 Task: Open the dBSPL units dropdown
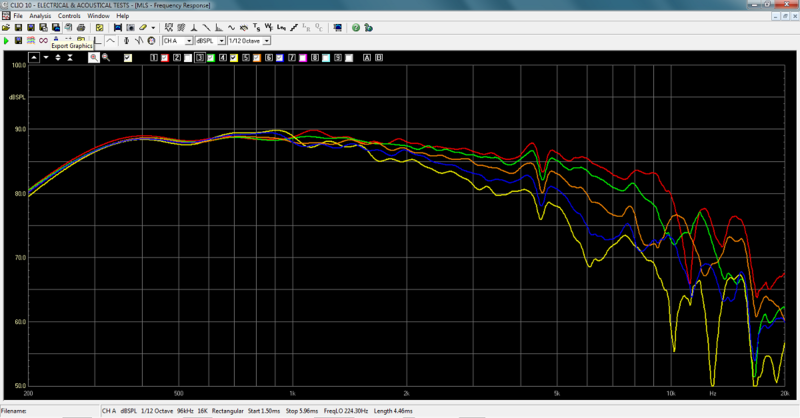[x=220, y=41]
